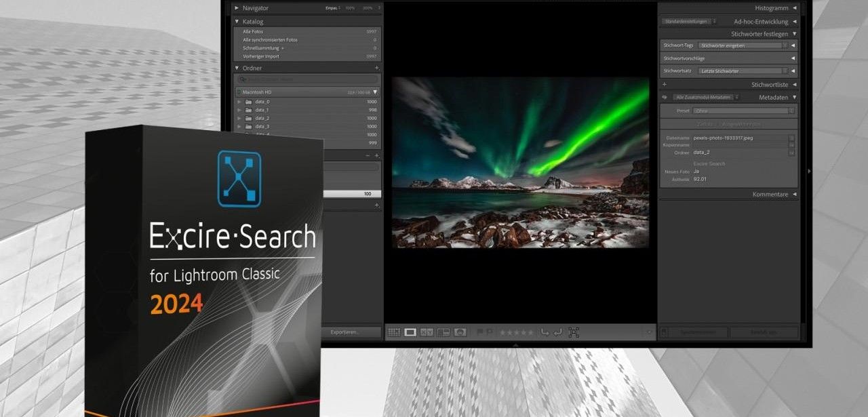
Task: Click the arrow button next to Ordner field
Action: point(791,153)
